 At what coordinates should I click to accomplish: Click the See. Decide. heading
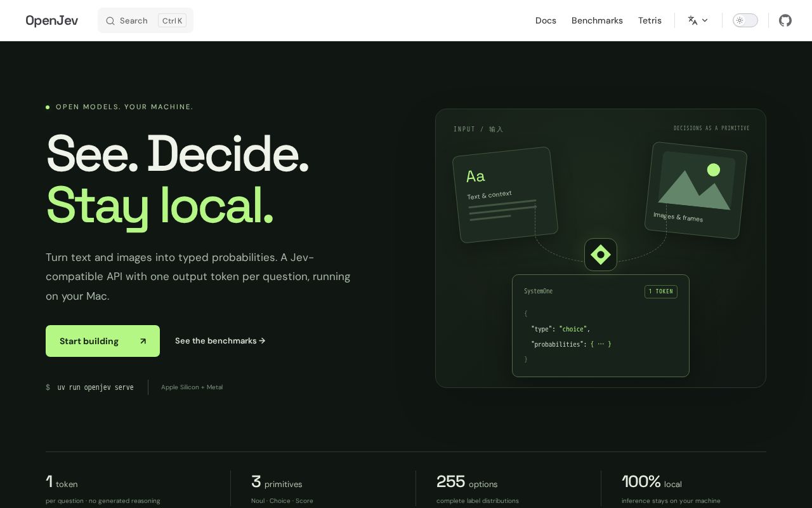pos(178,154)
